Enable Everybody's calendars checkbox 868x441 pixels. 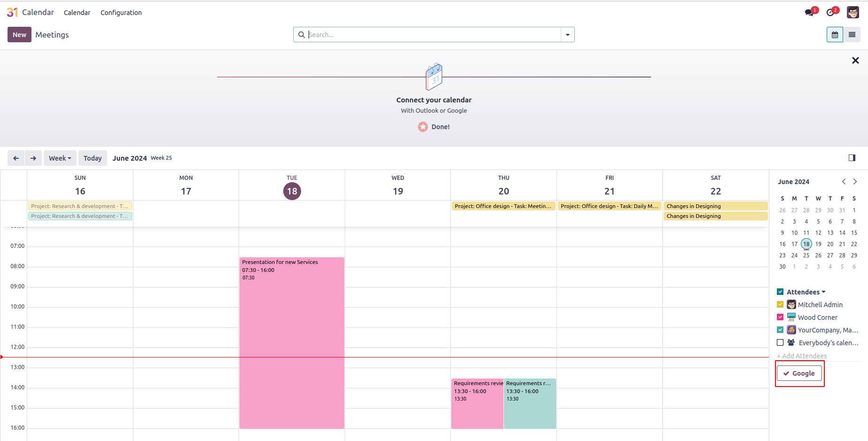click(x=780, y=343)
